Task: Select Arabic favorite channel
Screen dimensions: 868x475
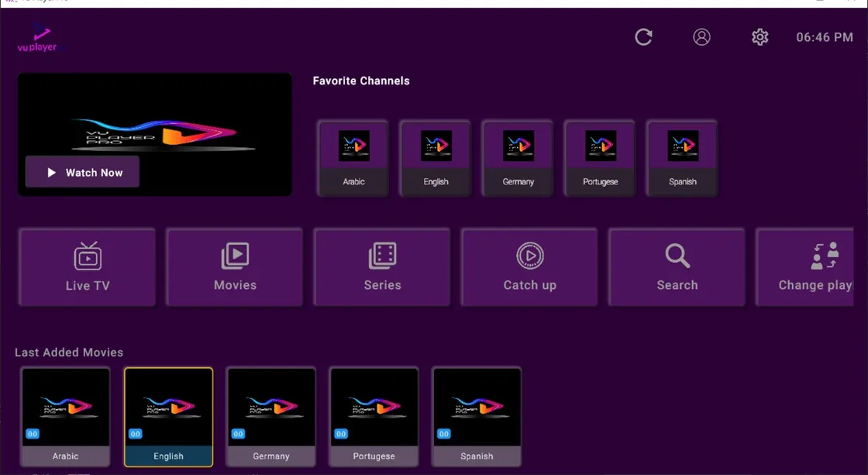Action: (x=353, y=158)
